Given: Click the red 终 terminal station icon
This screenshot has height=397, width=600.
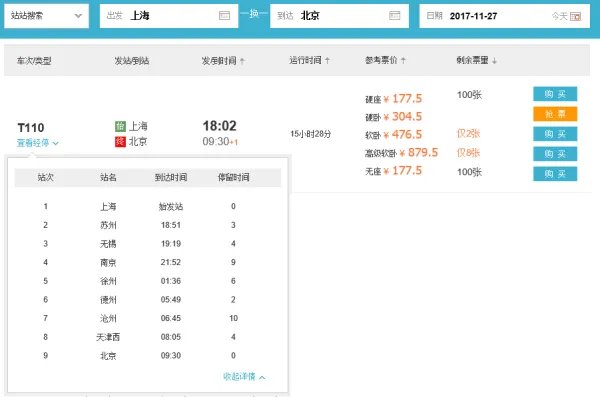Looking at the screenshot, I should pos(120,142).
